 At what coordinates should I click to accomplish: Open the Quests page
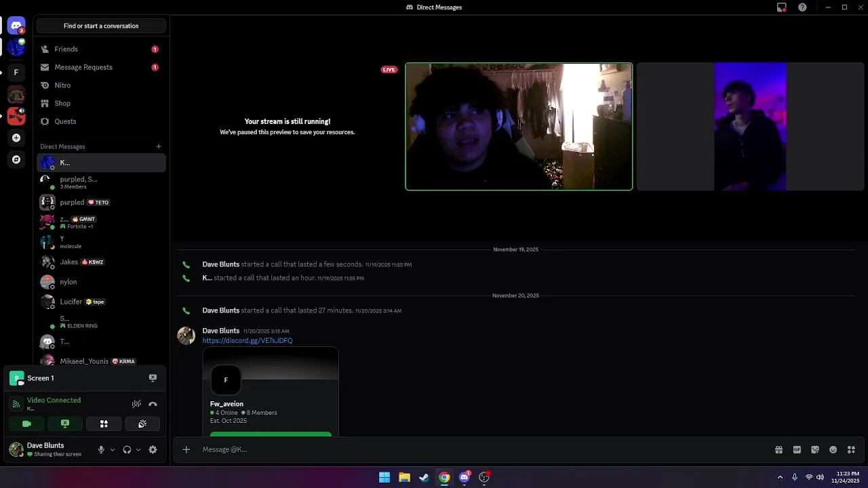101,121
